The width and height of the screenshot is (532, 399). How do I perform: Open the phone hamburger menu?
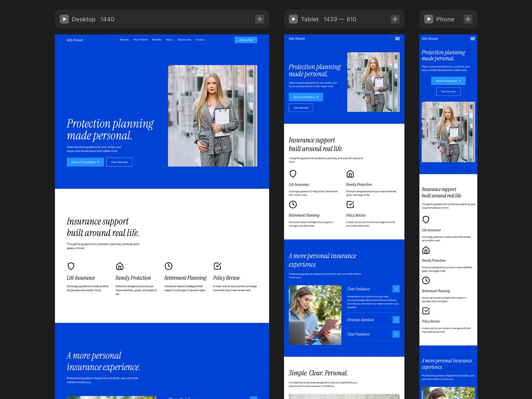pyautogui.click(x=473, y=39)
